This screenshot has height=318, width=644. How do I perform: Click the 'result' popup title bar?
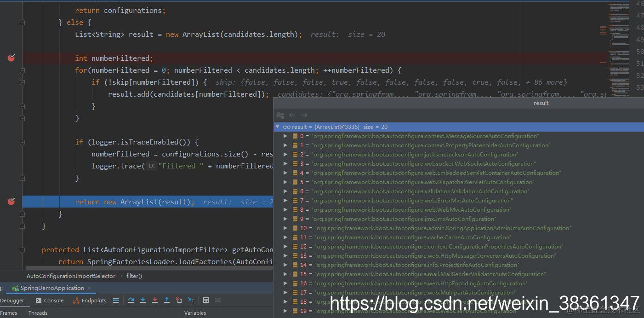tap(458, 103)
